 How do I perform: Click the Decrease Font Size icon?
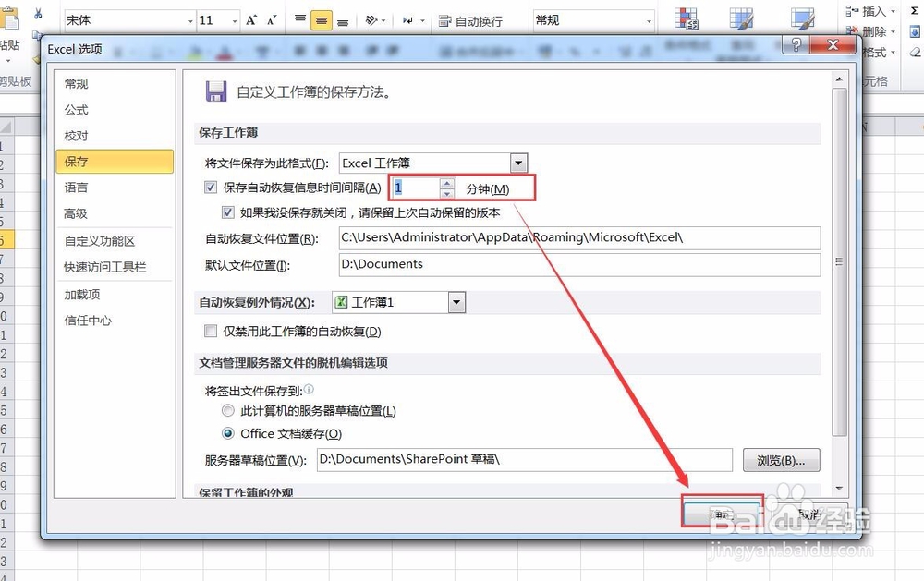pos(272,20)
